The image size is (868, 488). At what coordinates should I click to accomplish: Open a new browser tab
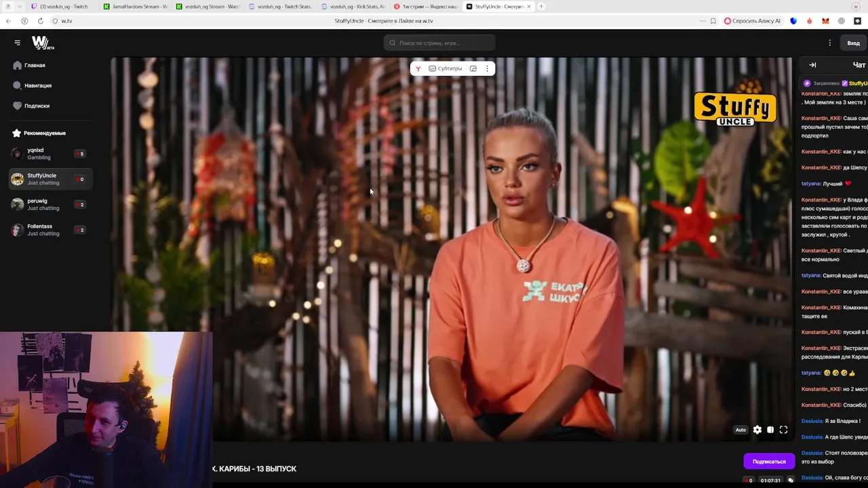(x=541, y=6)
